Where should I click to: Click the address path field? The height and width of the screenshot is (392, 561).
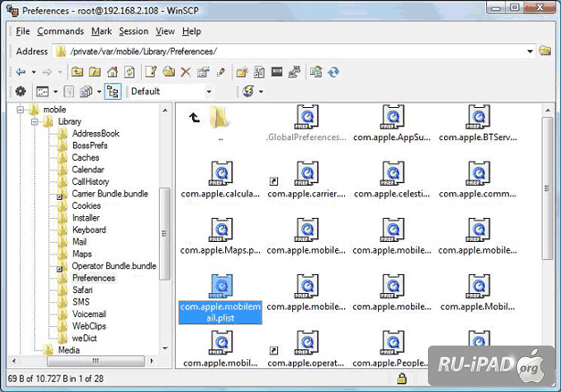pos(293,52)
